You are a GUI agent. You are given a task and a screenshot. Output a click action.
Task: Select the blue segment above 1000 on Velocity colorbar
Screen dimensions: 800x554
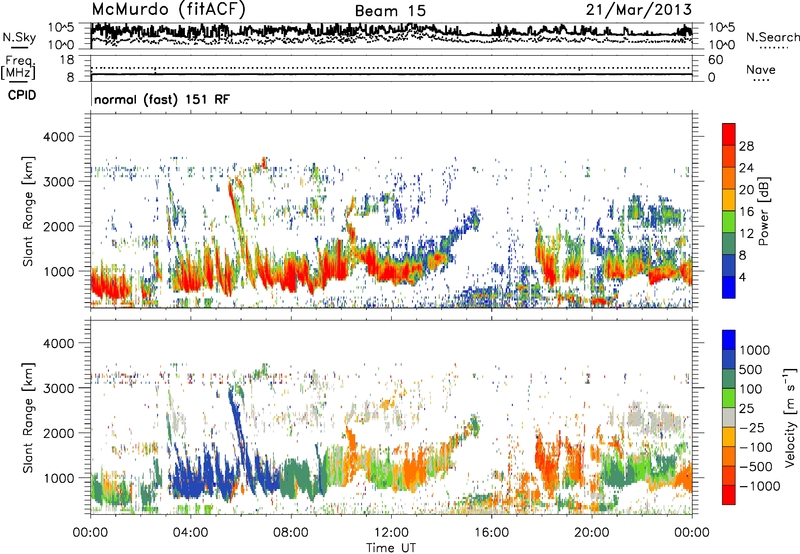(729, 340)
